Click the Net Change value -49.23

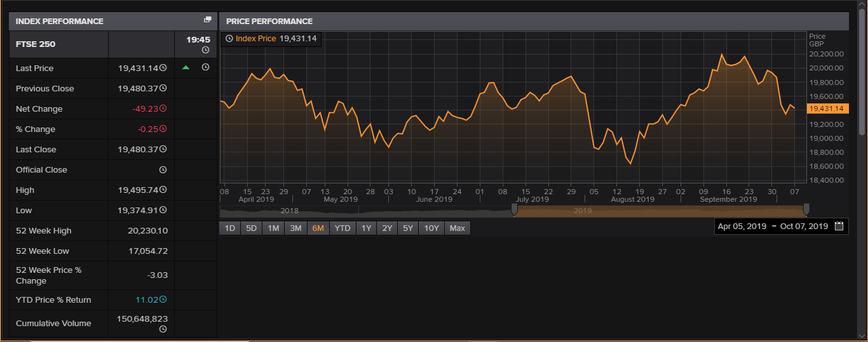pyautogui.click(x=145, y=109)
